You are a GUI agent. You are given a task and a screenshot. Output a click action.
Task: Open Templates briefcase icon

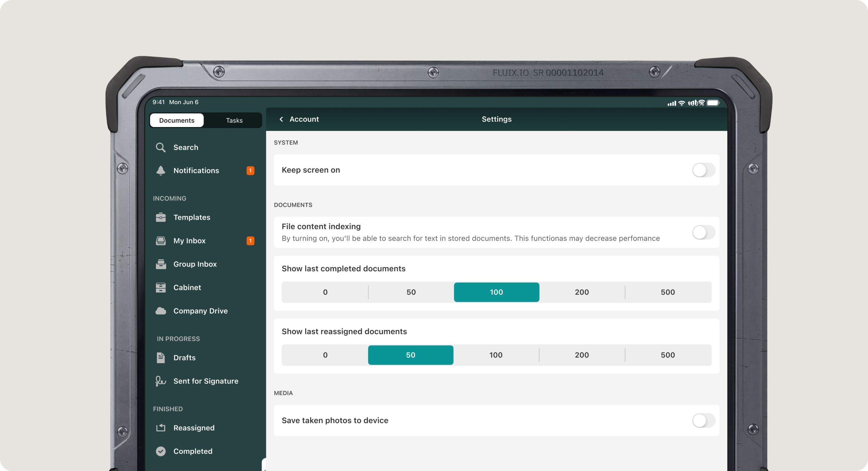161,218
